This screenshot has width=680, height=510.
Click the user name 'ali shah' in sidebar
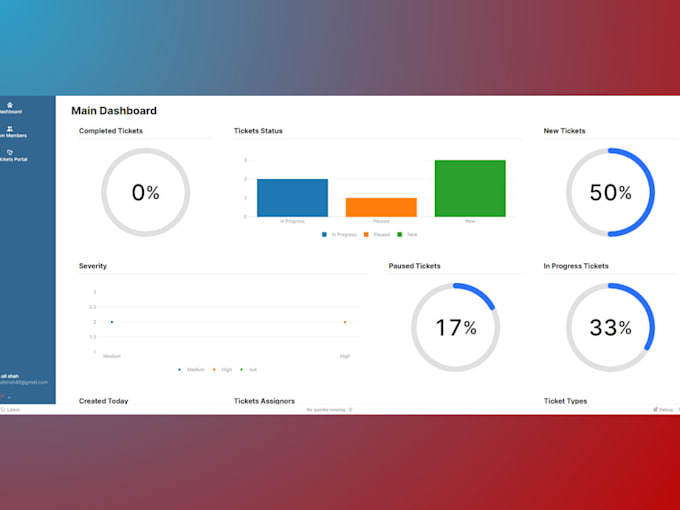click(x=10, y=376)
